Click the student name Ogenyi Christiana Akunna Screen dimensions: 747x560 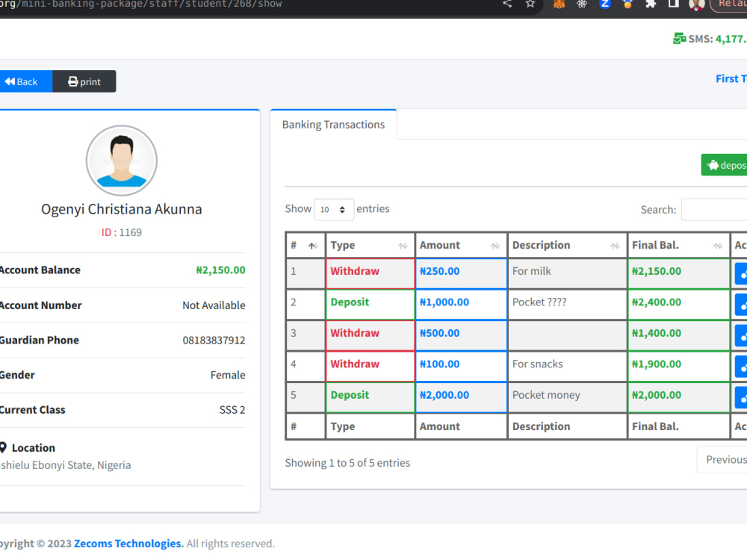click(x=122, y=209)
